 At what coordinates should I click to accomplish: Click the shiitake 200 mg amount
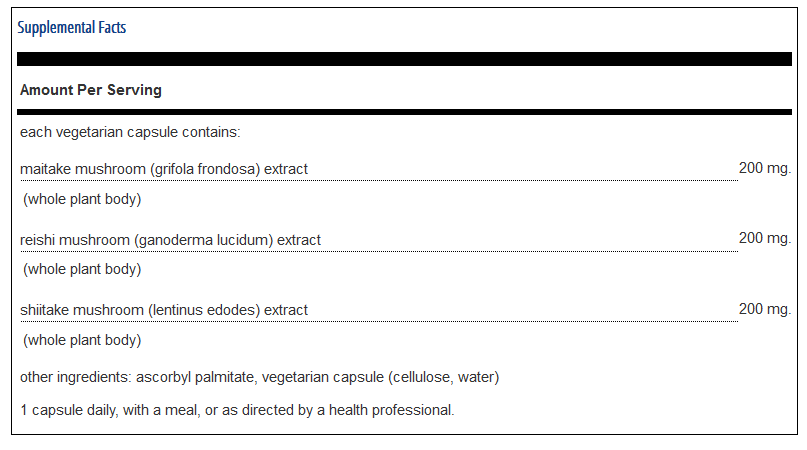click(765, 309)
